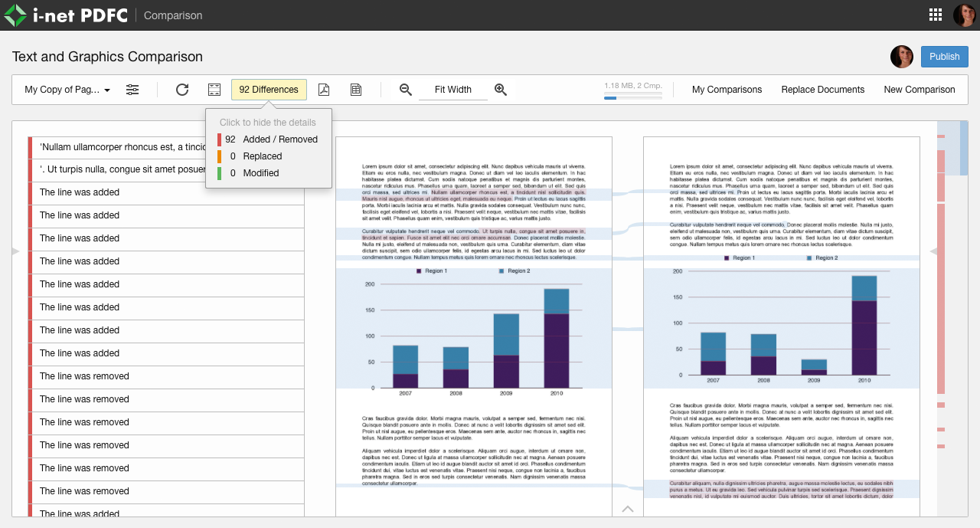Start a New Comparison
The width and height of the screenshot is (980, 528).
[x=920, y=90]
